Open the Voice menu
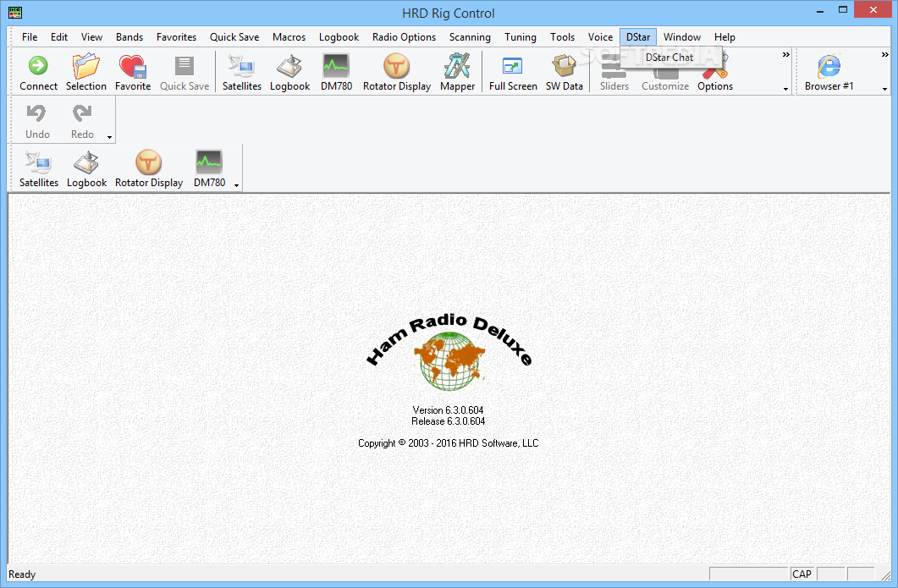This screenshot has width=898, height=588. (x=600, y=37)
